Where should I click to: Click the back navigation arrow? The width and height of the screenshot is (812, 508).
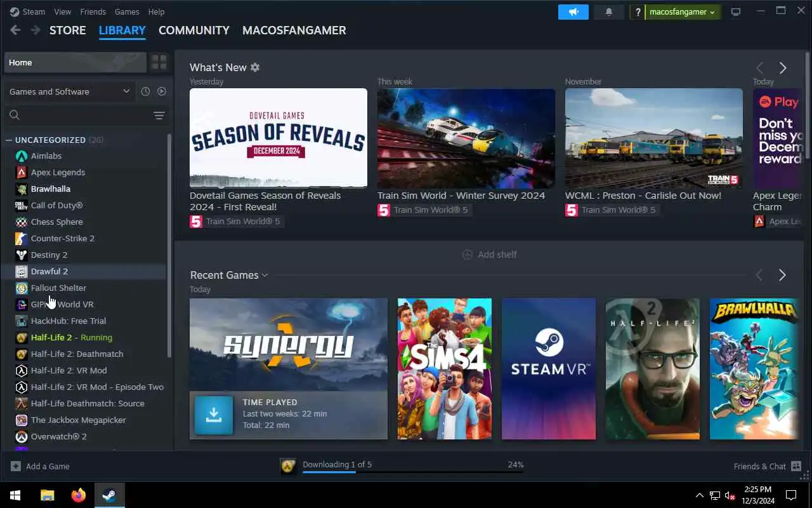(x=15, y=30)
